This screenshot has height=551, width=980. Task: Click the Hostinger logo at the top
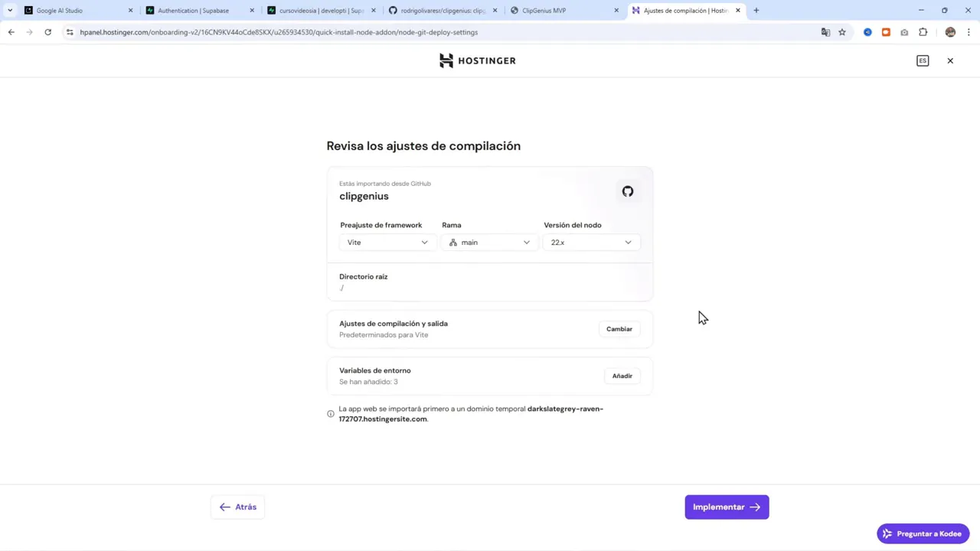point(476,60)
